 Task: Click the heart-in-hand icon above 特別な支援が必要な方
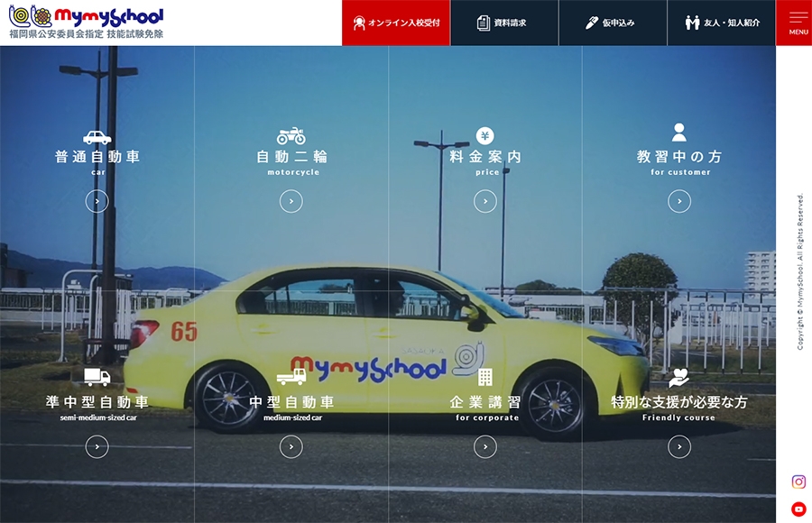point(678,378)
